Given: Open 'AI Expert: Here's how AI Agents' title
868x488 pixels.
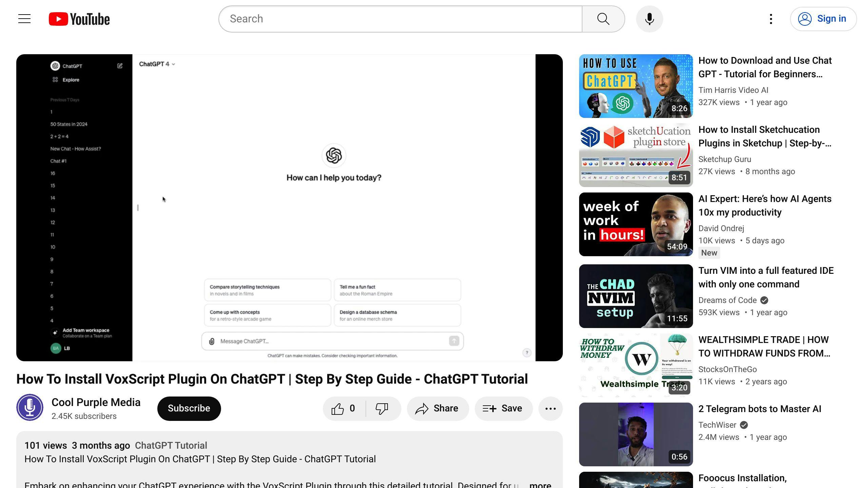Looking at the screenshot, I should tap(765, 205).
